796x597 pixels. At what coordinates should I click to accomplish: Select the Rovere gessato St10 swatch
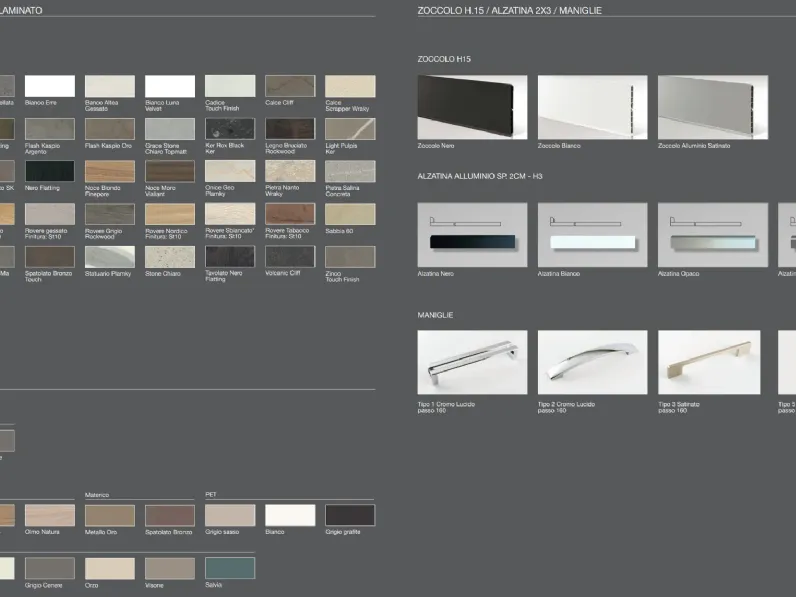(x=50, y=214)
